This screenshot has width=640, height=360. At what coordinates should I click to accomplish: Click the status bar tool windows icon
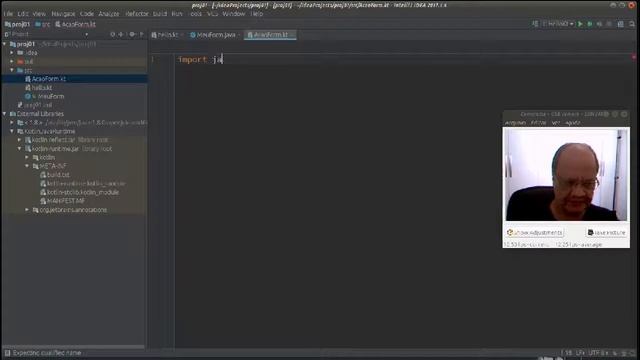[7, 353]
